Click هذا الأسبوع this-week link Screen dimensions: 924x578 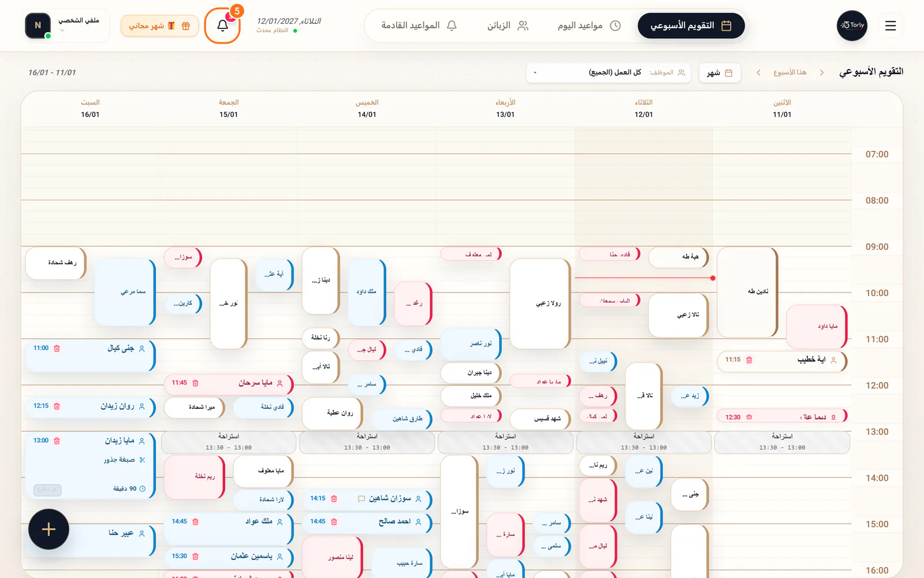pos(789,72)
